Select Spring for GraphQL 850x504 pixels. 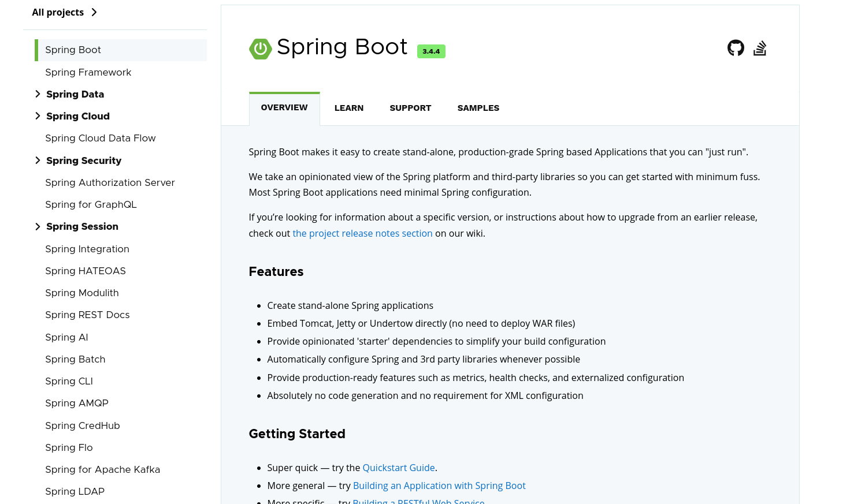pyautogui.click(x=91, y=204)
